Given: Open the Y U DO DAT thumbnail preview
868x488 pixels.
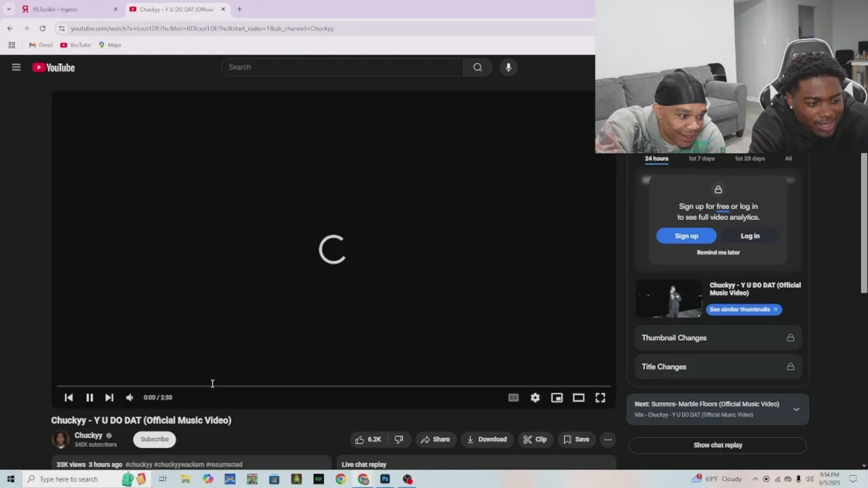Looking at the screenshot, I should pos(669,299).
